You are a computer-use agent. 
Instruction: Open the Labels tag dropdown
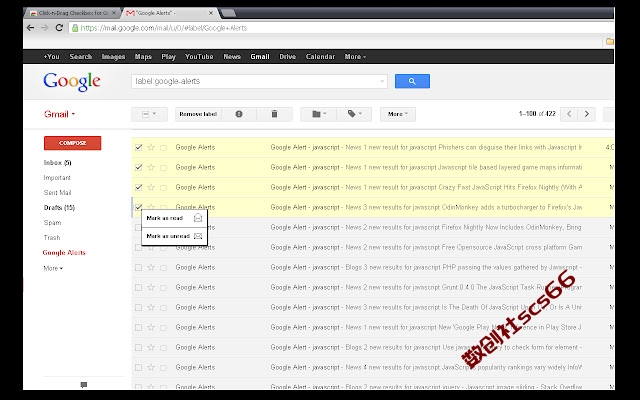coord(354,114)
